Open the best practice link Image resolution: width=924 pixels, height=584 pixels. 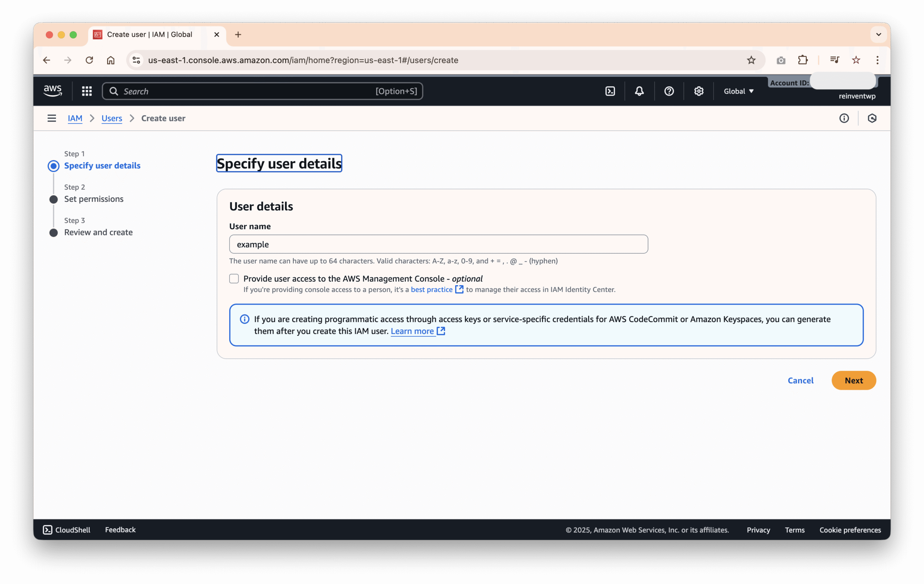[431, 289]
